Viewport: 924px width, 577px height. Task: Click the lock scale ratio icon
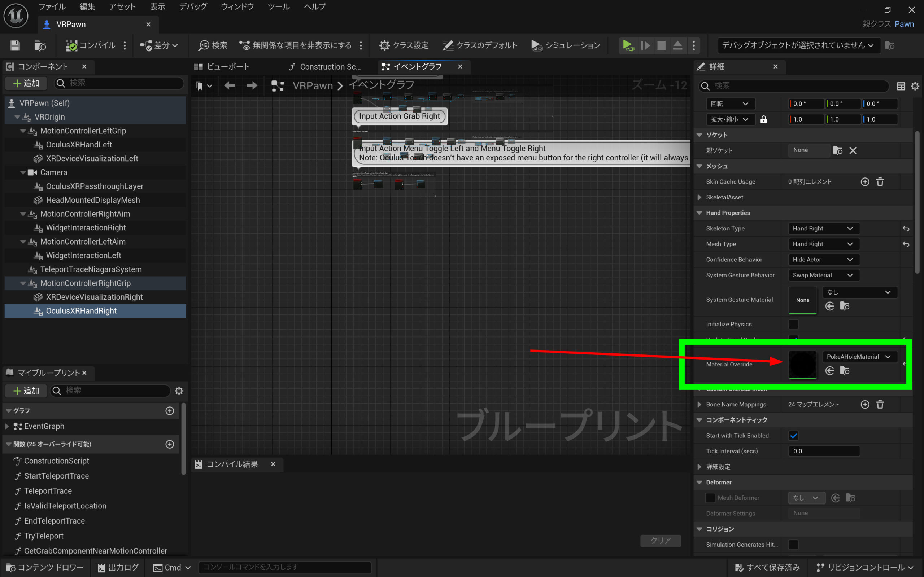(763, 119)
